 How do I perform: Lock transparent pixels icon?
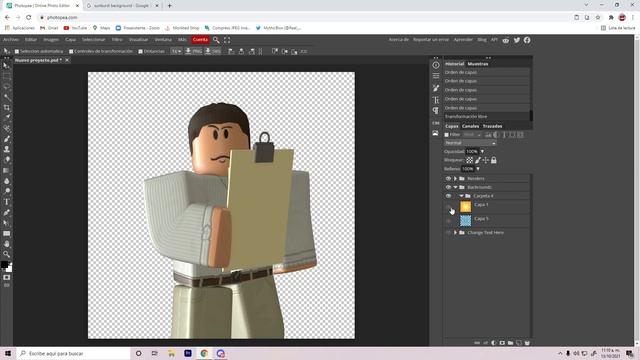(469, 160)
